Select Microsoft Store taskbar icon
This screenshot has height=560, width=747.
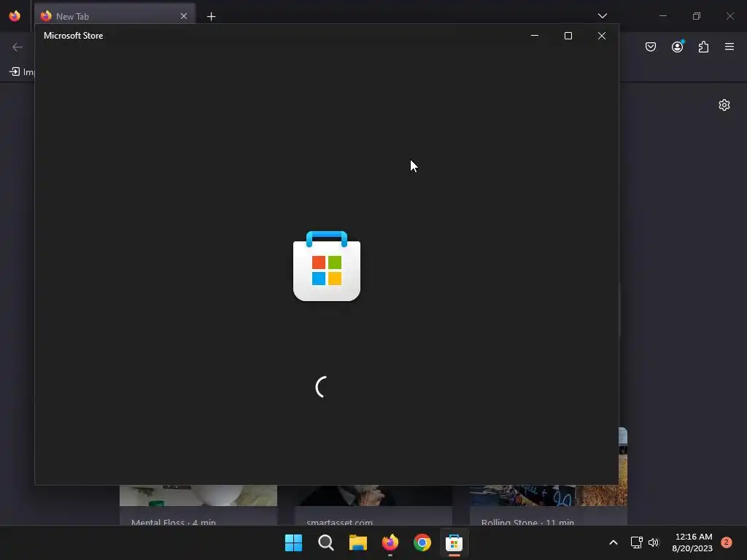[x=454, y=542]
